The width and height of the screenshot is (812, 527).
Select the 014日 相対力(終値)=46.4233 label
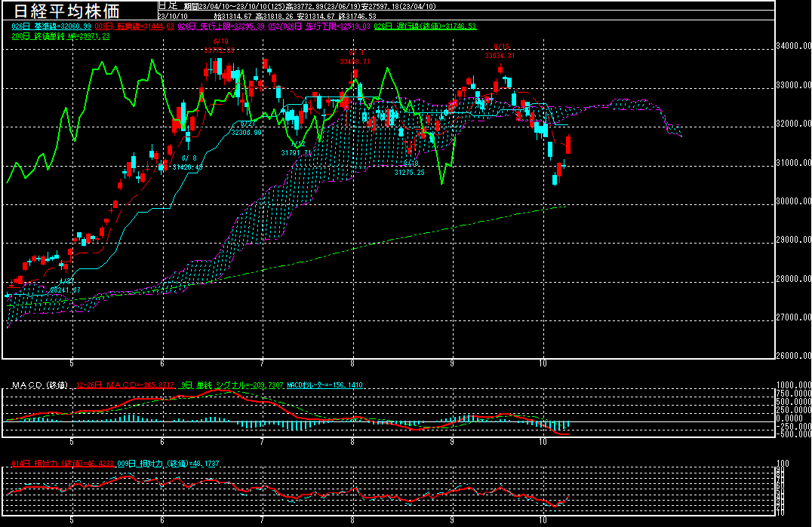tap(63, 464)
